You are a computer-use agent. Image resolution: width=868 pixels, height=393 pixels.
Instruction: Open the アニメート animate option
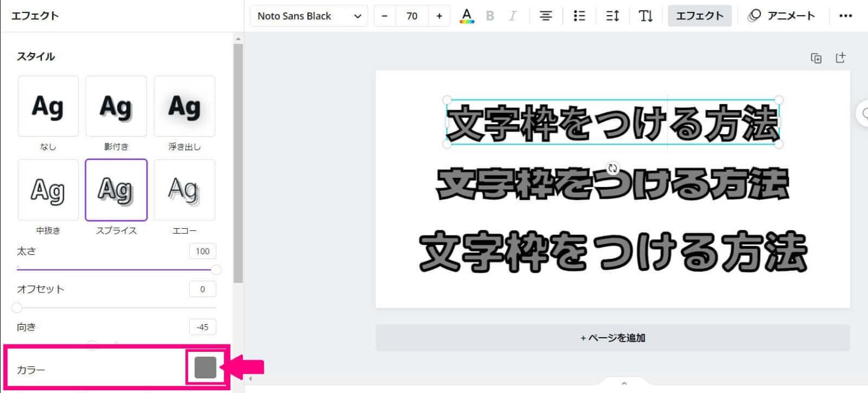click(x=782, y=16)
